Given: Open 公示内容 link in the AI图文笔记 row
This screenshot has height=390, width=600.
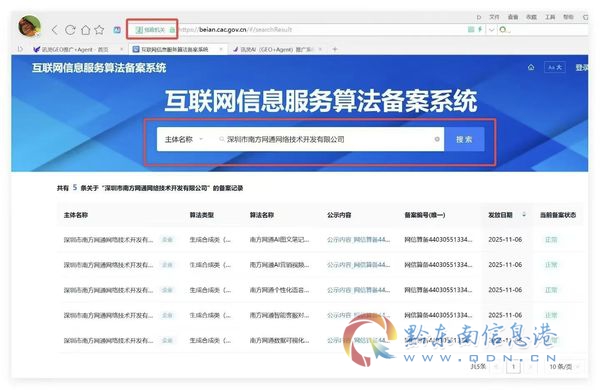Looking at the screenshot, I should (359, 240).
